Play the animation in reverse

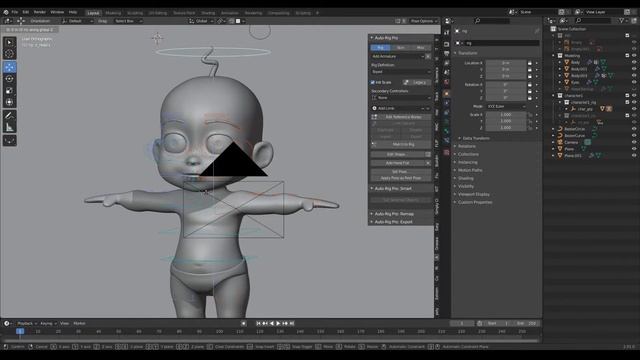272,323
